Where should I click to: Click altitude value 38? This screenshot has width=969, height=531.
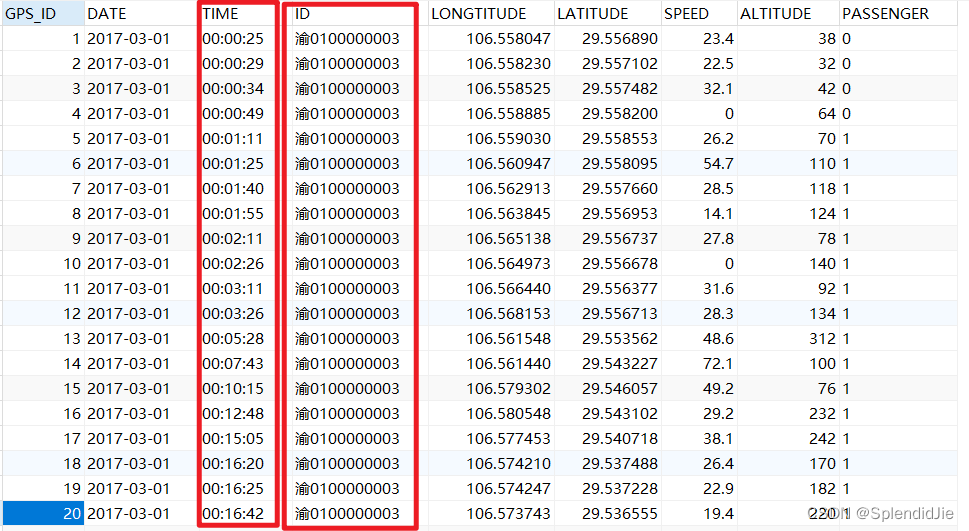tap(827, 39)
